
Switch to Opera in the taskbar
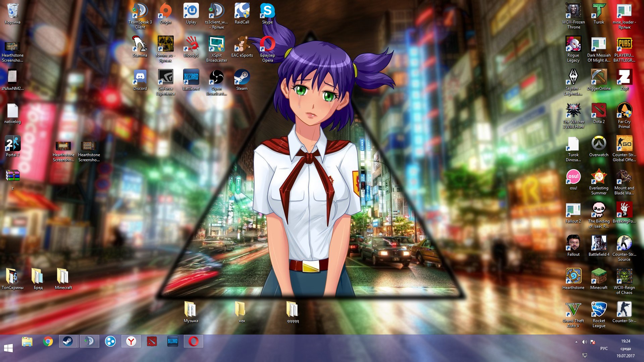(x=194, y=342)
